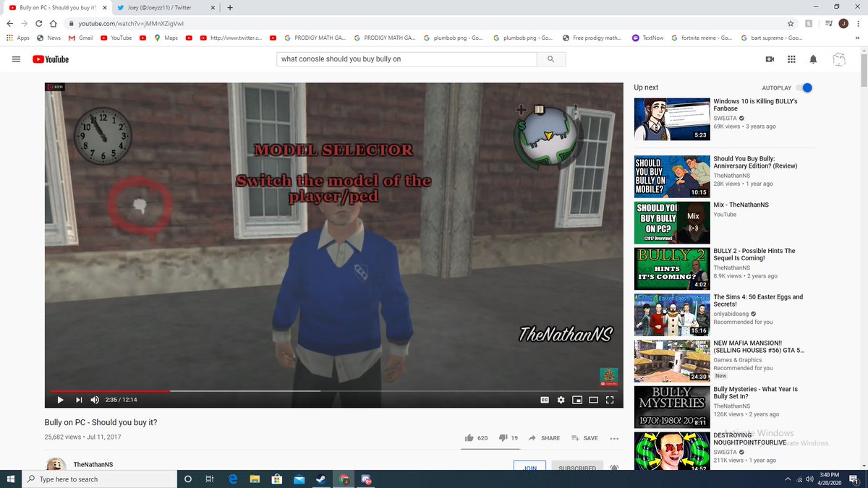Like the video with thumbs up
Viewport: 868px width, 488px height.
477,438
